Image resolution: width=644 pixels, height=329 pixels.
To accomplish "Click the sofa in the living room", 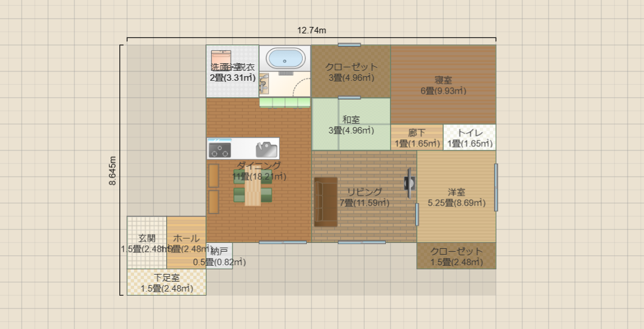I will [x=326, y=201].
